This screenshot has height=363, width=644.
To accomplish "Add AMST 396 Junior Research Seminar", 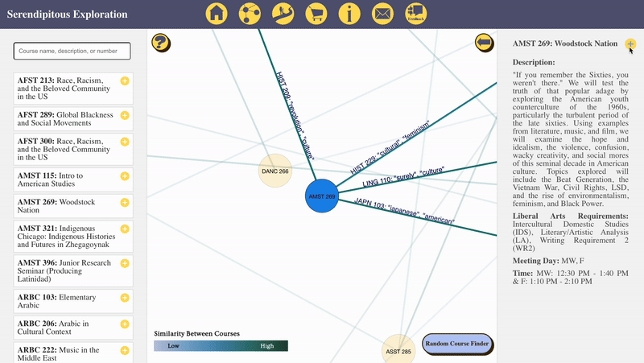I will (x=125, y=263).
